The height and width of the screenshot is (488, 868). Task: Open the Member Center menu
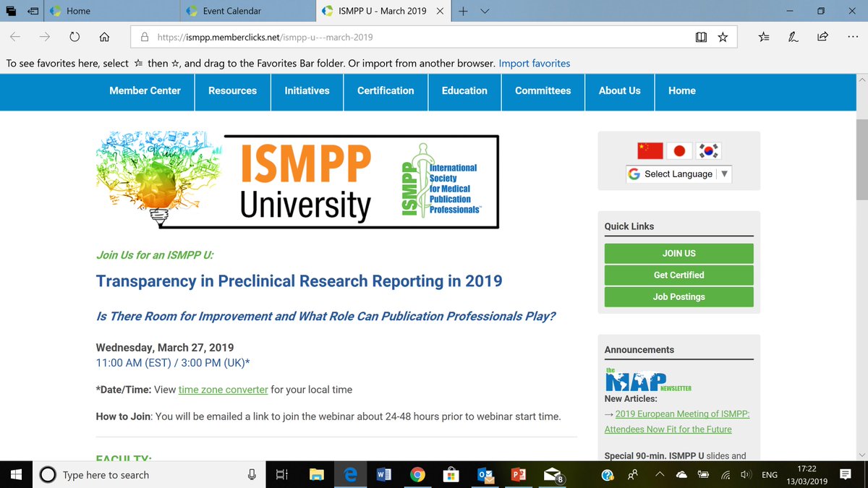click(x=145, y=90)
